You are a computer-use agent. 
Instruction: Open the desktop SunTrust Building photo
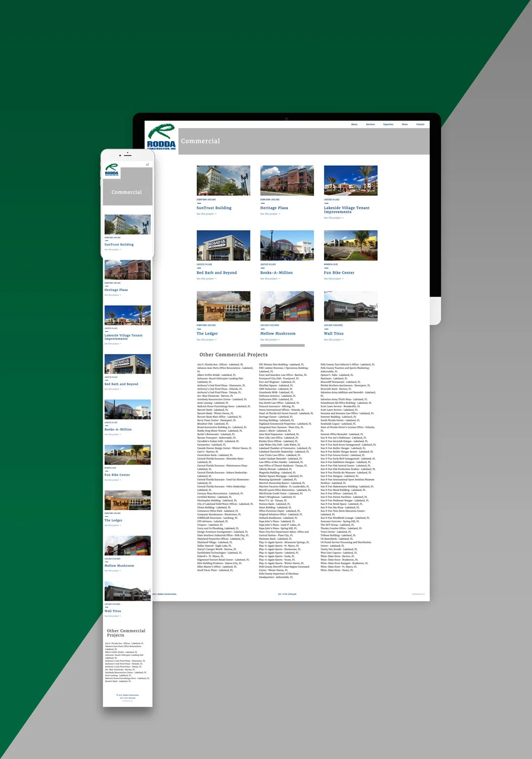(x=224, y=181)
